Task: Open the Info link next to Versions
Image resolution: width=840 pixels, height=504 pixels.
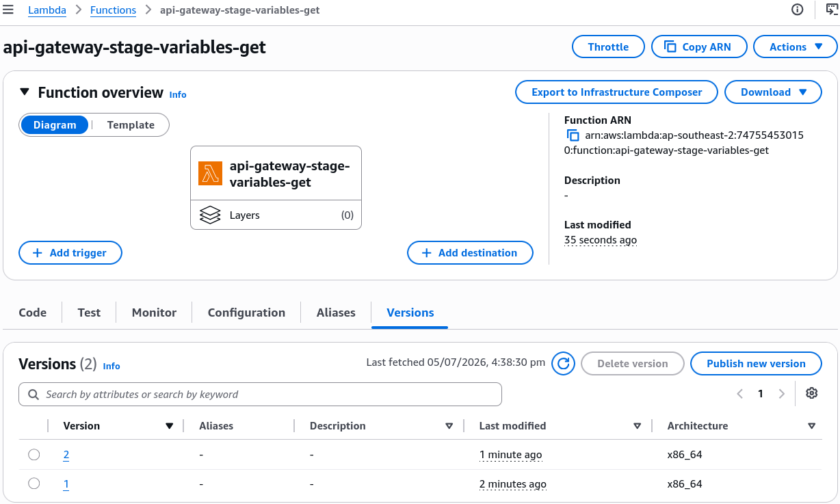Action: 111,366
